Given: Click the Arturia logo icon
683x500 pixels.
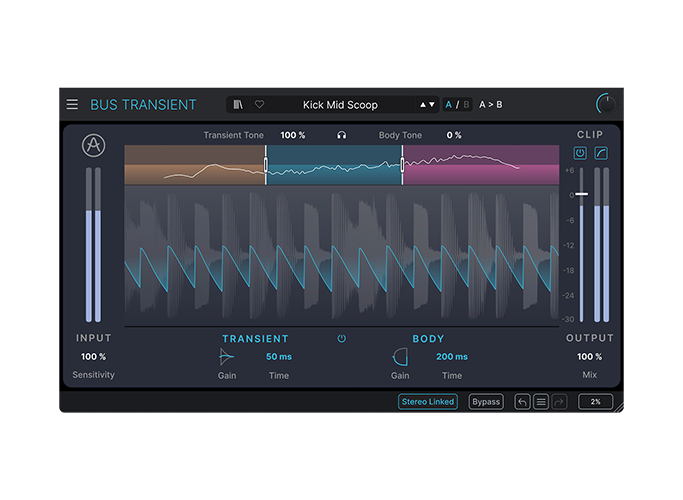Looking at the screenshot, I should tap(93, 146).
